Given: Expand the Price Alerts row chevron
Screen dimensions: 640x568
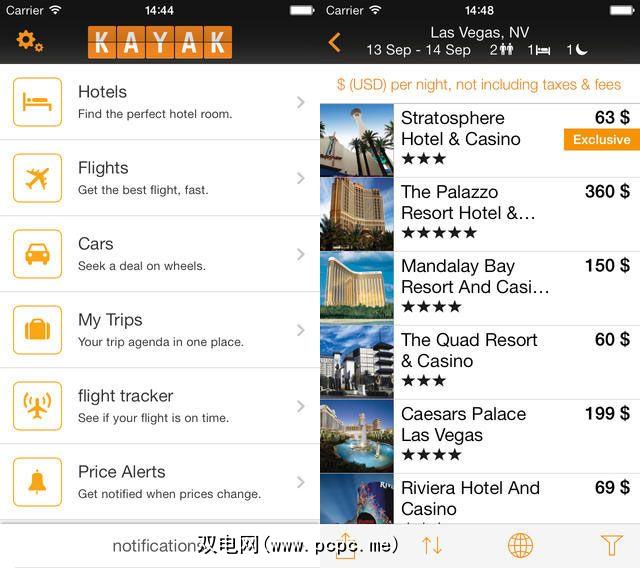Looking at the screenshot, I should pos(301,482).
